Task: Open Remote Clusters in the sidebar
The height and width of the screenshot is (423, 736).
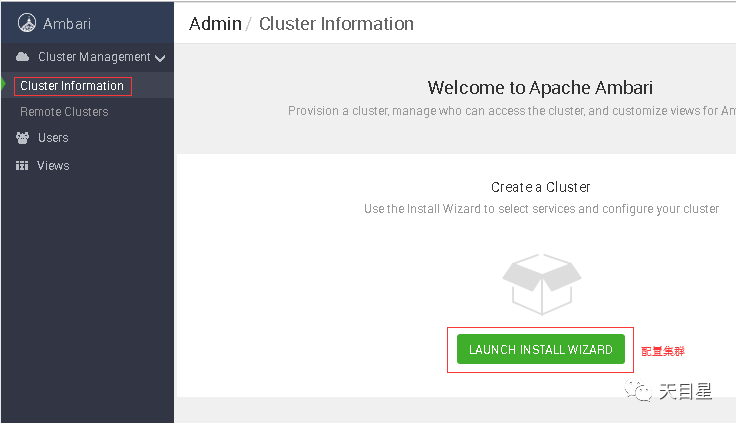Action: [x=64, y=112]
